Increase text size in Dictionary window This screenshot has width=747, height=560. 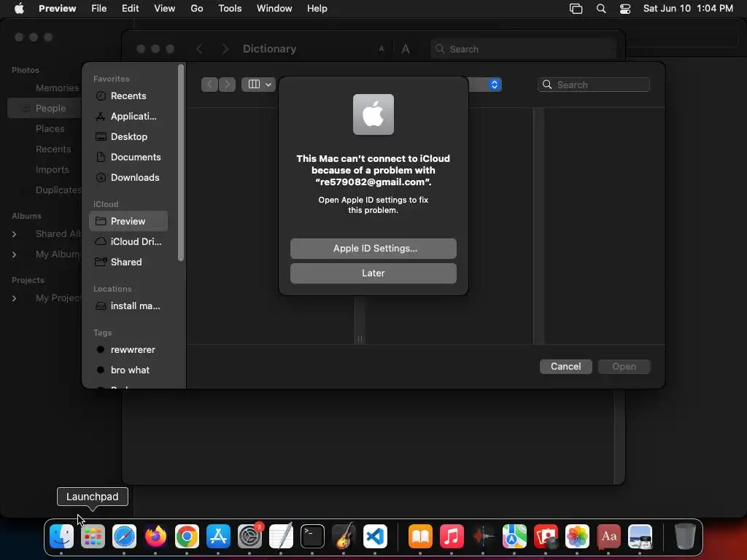point(406,49)
